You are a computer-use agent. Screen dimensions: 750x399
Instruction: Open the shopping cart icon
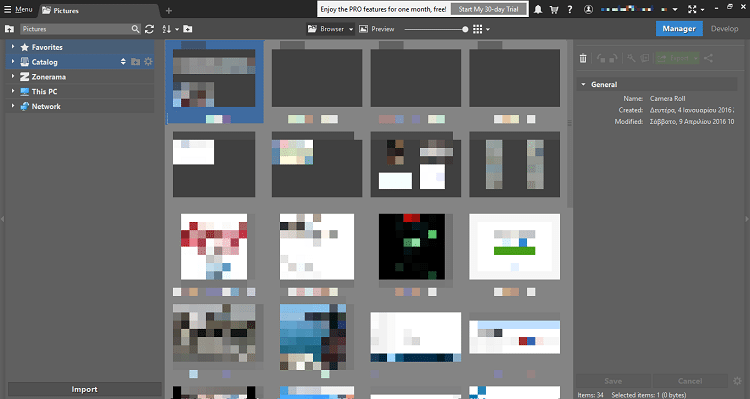554,10
